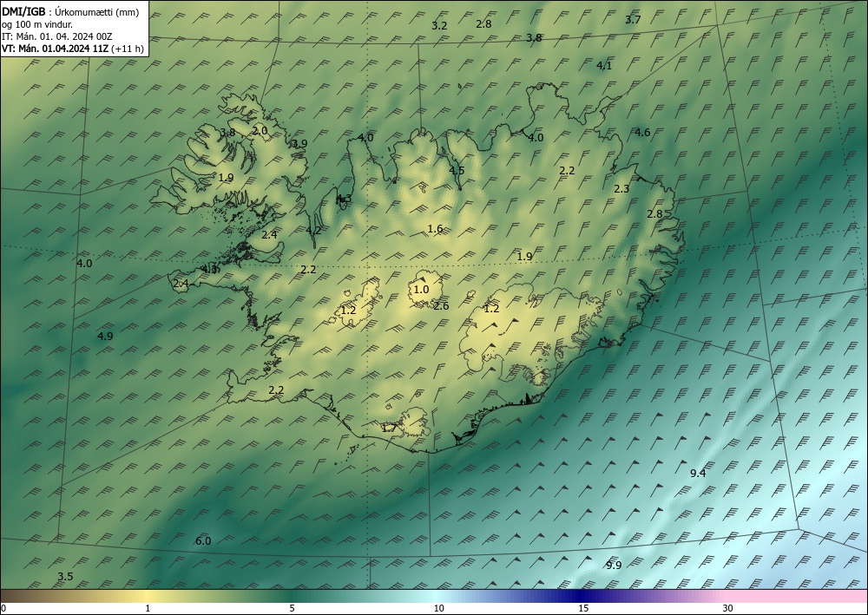Click the 'VT: Mán. 01.04.2024 11Z (+11 h)' line

[x=73, y=49]
